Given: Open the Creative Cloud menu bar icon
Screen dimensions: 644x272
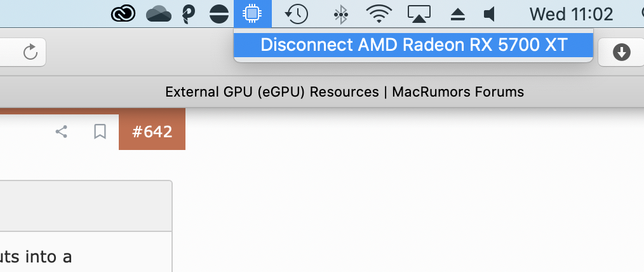Looking at the screenshot, I should pyautogui.click(x=123, y=13).
